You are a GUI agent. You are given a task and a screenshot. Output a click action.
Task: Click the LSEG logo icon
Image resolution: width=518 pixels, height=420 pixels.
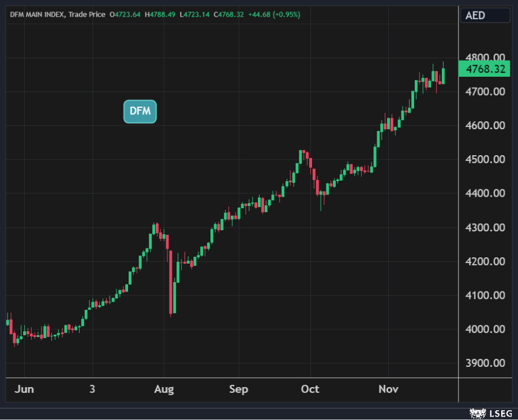coord(476,413)
